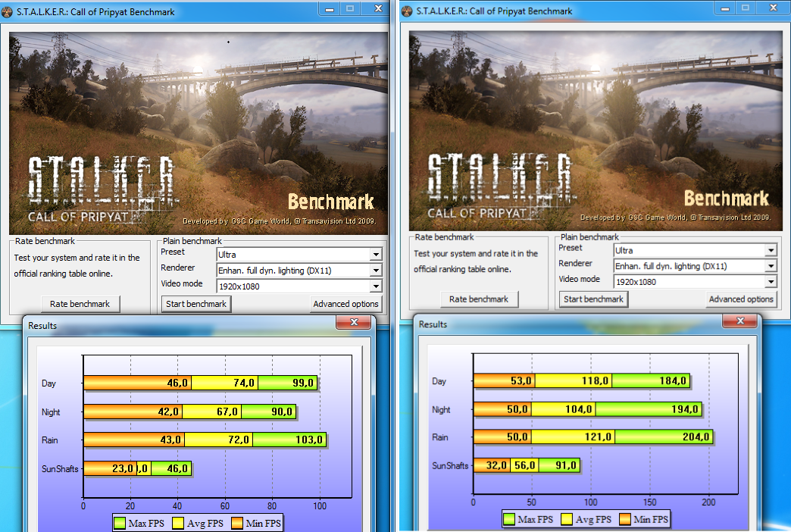Click the Day 118,0 avg bar in right results
791x532 pixels.
[574, 380]
